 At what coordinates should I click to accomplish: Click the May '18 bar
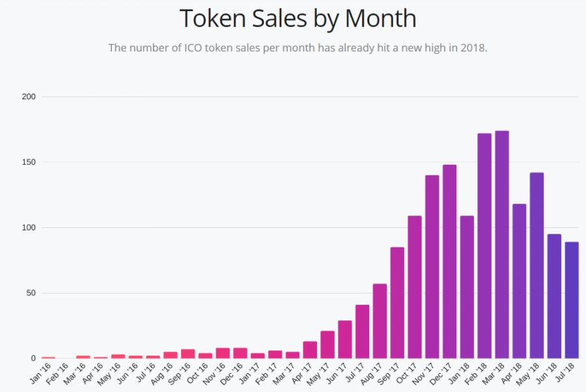pyautogui.click(x=537, y=266)
